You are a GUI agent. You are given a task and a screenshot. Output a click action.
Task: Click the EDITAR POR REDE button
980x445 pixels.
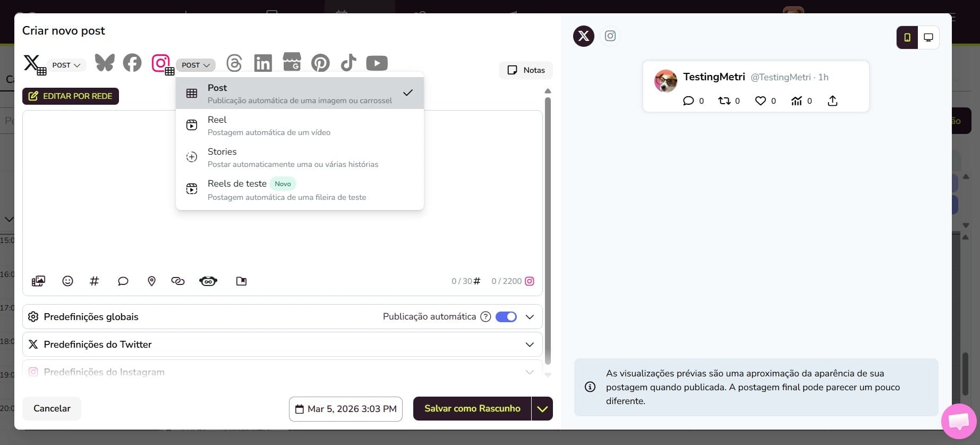pos(71,96)
